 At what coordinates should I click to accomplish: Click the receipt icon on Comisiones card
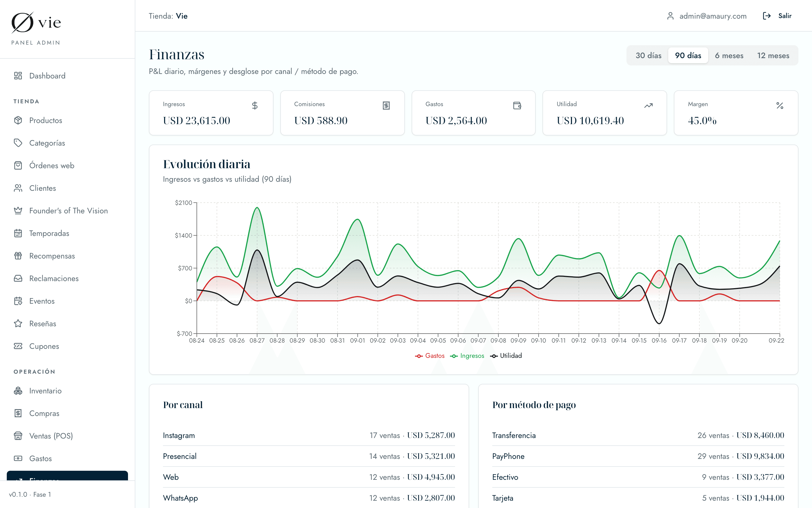pyautogui.click(x=386, y=106)
